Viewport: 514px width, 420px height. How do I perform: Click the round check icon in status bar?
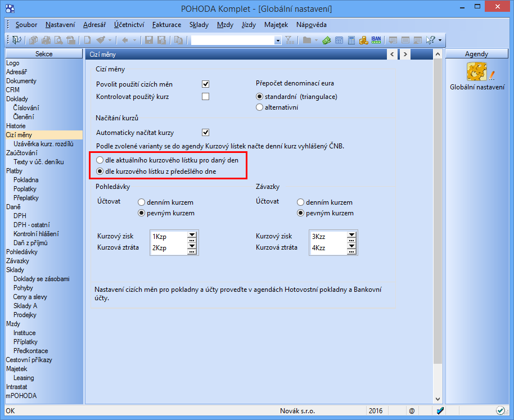tap(501, 410)
